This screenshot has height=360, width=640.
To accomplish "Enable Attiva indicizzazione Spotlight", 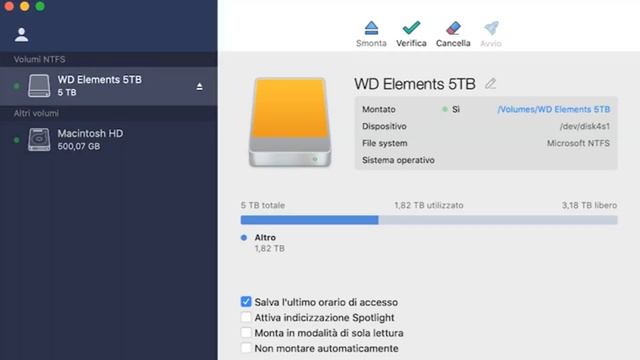I will pyautogui.click(x=246, y=317).
